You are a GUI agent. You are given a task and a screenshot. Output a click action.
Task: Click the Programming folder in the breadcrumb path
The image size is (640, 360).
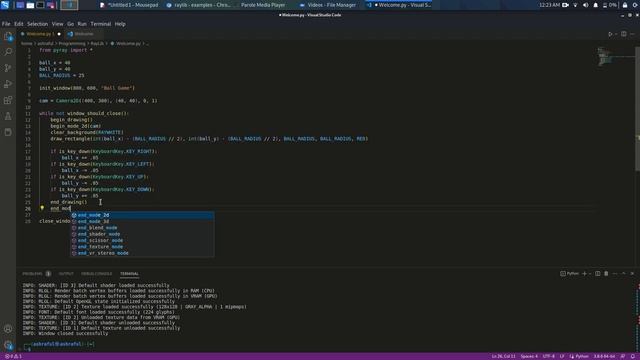click(72, 43)
